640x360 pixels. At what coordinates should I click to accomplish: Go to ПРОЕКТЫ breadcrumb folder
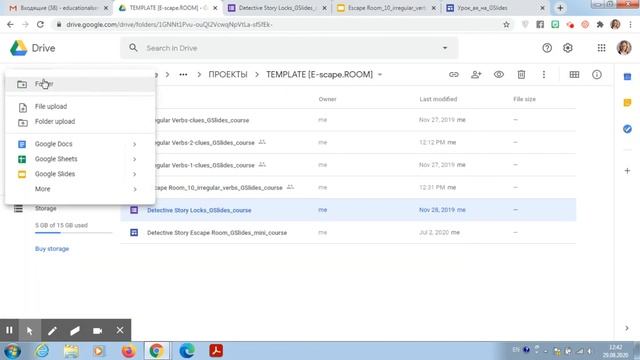point(228,75)
